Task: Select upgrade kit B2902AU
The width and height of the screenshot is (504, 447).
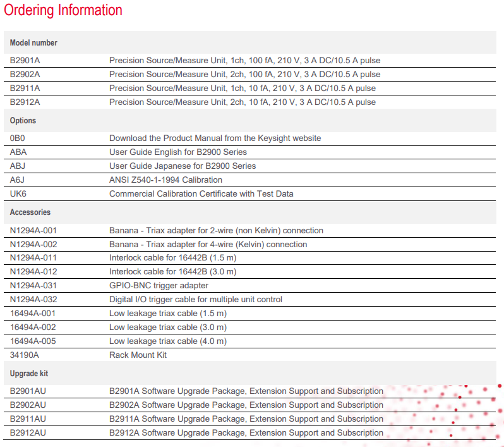Action: [28, 405]
